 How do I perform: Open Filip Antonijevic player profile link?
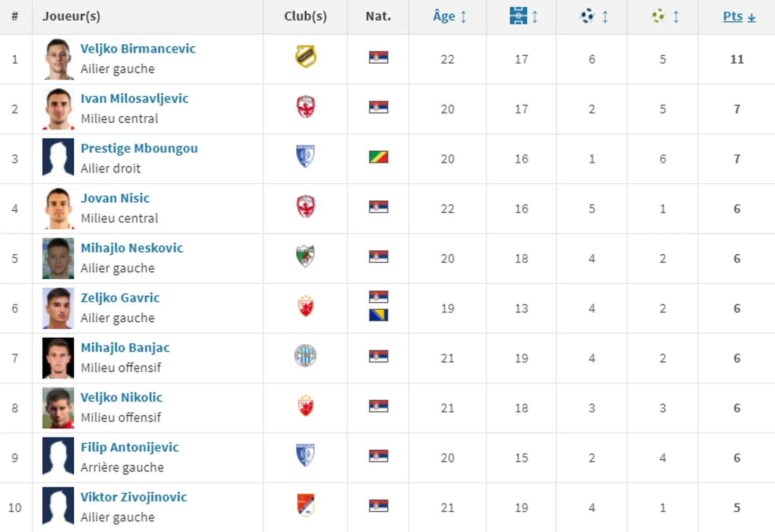[130, 447]
